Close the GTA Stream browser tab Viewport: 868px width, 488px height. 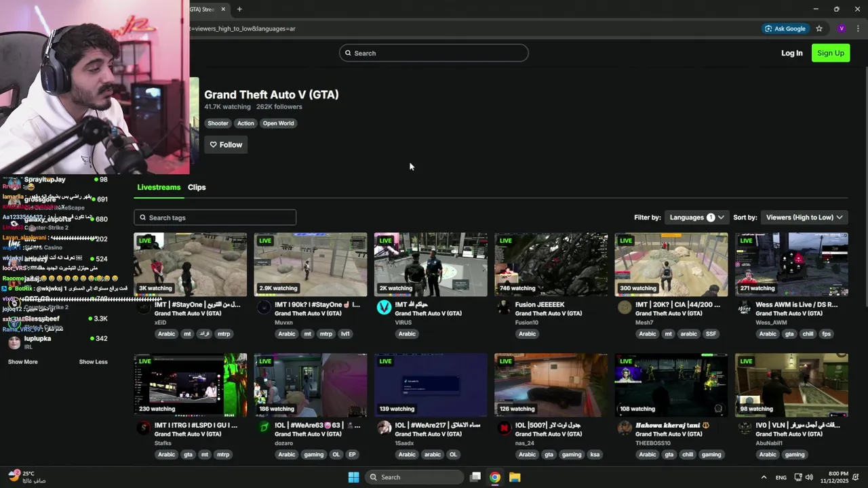tap(223, 9)
